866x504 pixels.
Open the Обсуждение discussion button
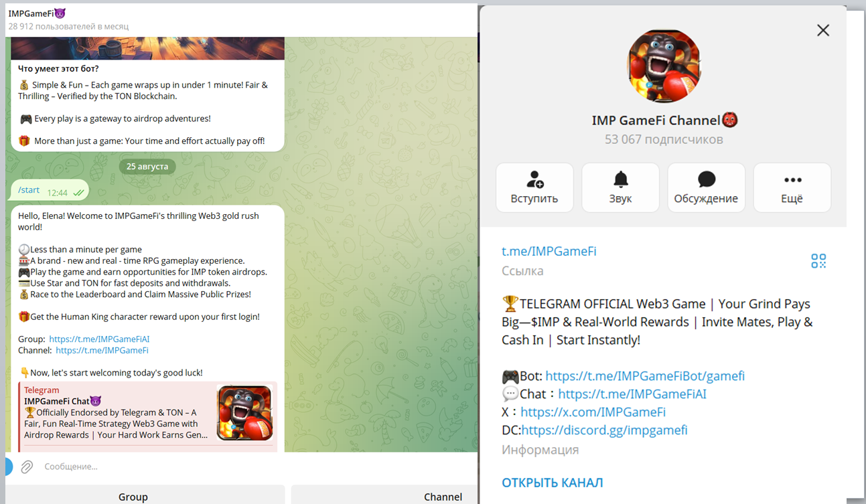click(x=706, y=187)
